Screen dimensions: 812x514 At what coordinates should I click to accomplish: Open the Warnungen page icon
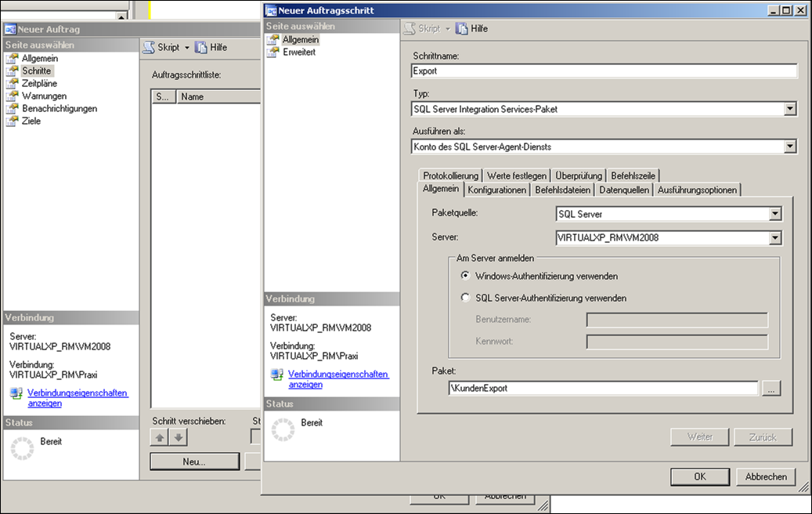point(12,96)
